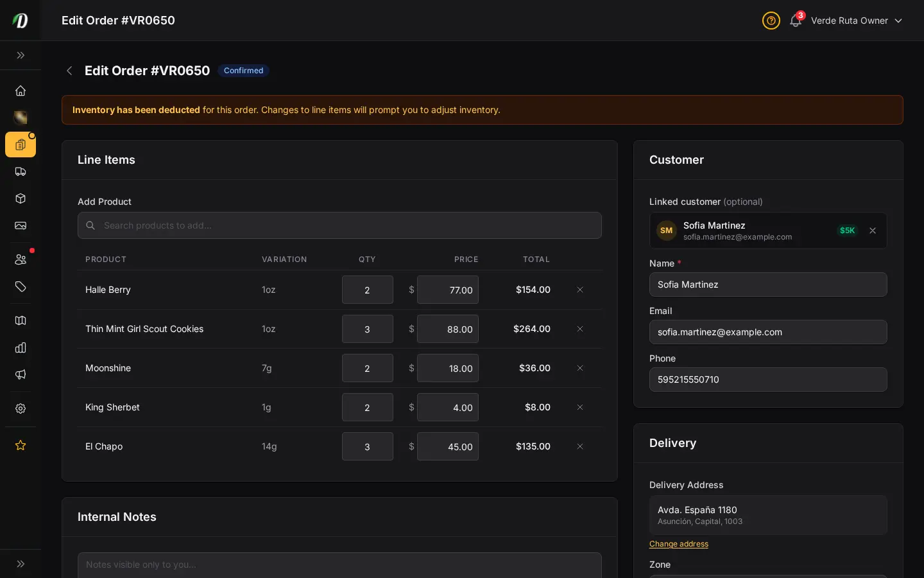Screen dimensions: 924x578
Task: Unlink customer Sofia Martinez with the X
Action: (x=873, y=231)
